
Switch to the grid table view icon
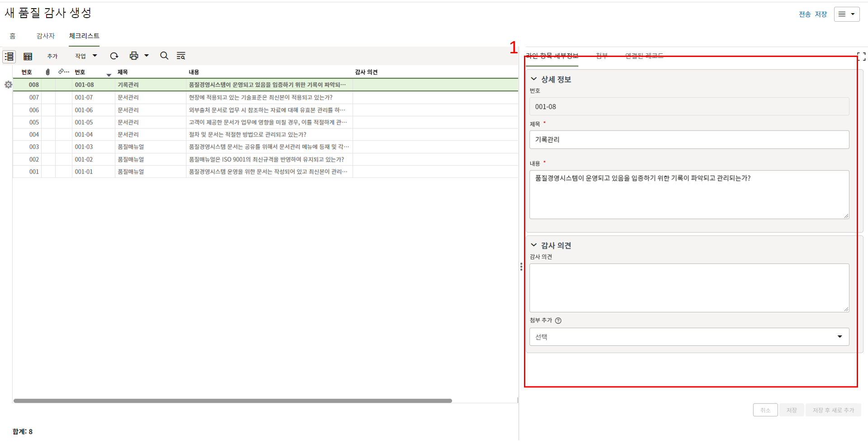click(28, 56)
